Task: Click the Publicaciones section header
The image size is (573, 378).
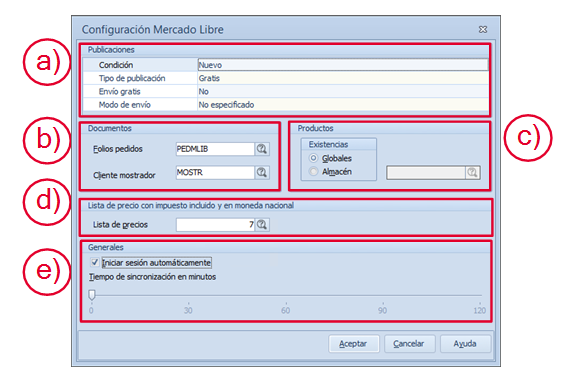Action: [x=111, y=50]
